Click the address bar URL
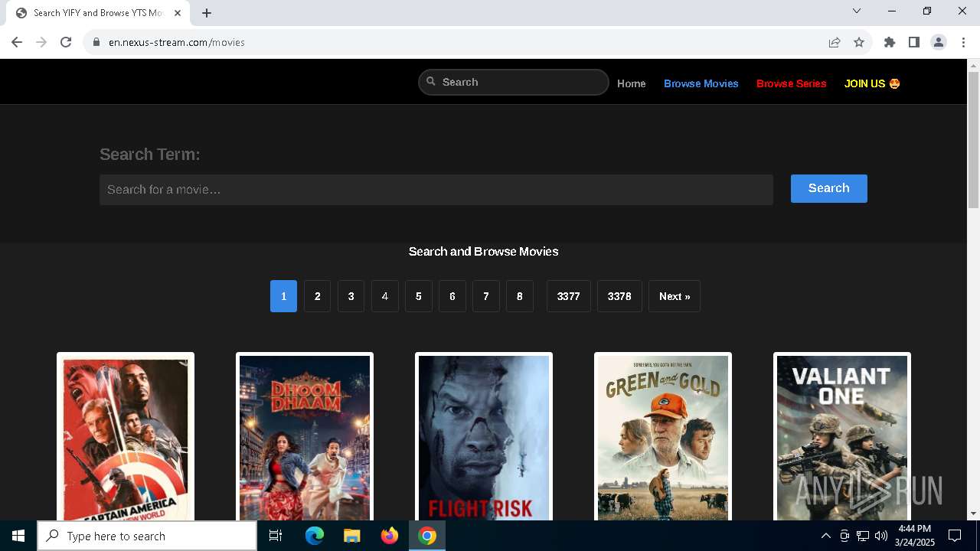This screenshot has width=980, height=551. tap(177, 42)
